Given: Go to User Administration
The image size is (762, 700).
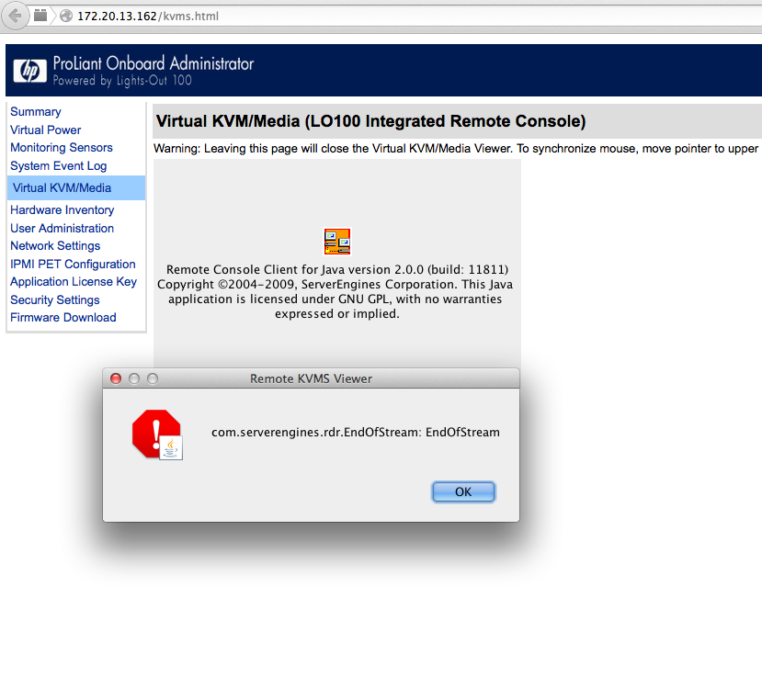Looking at the screenshot, I should coord(62,229).
